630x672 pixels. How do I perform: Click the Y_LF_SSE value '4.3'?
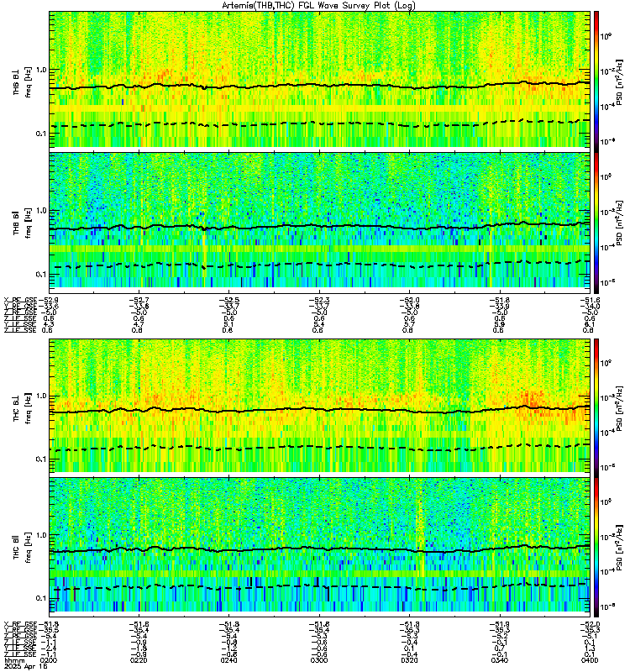49,324
